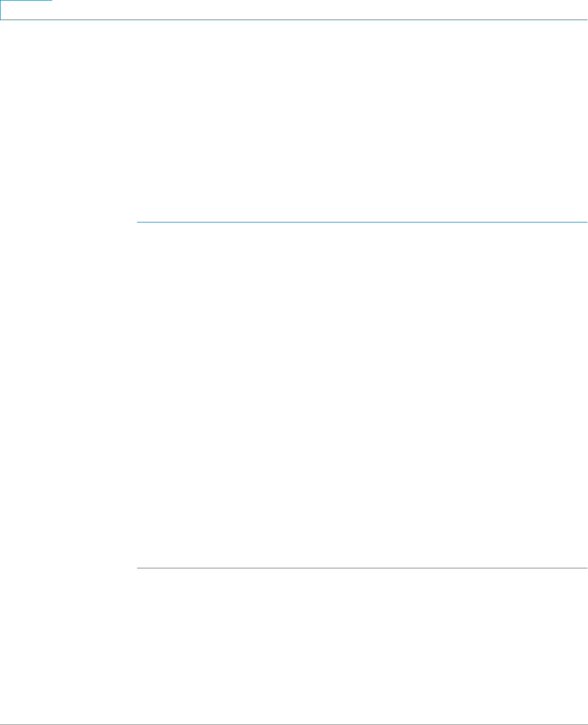Click the left end of the upper divider
This screenshot has height=725, width=588.
(x=138, y=222)
